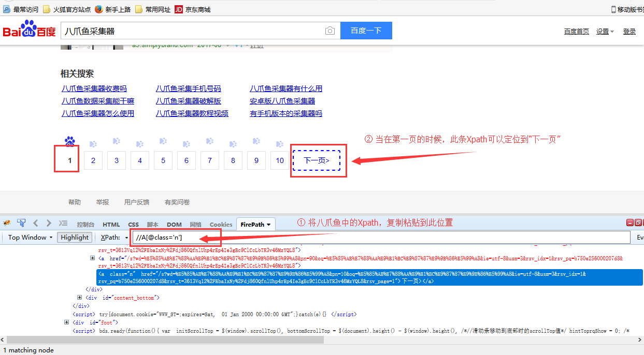
Task: Go to results page 4
Action: [x=140, y=160]
